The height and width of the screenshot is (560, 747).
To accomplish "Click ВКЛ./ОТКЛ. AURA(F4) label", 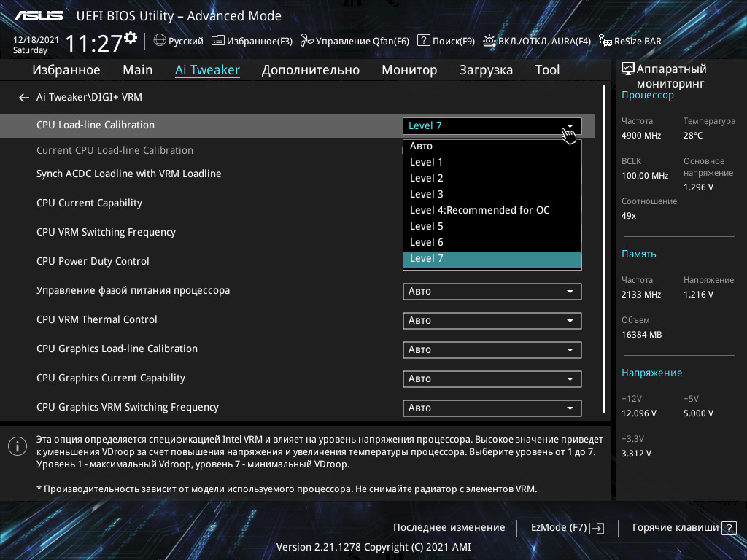I will [544, 42].
